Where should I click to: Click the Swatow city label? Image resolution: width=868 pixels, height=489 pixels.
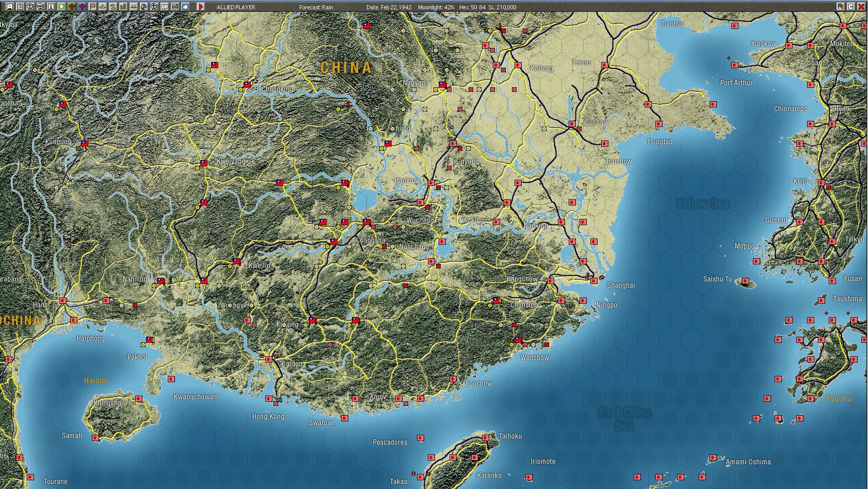tap(320, 422)
